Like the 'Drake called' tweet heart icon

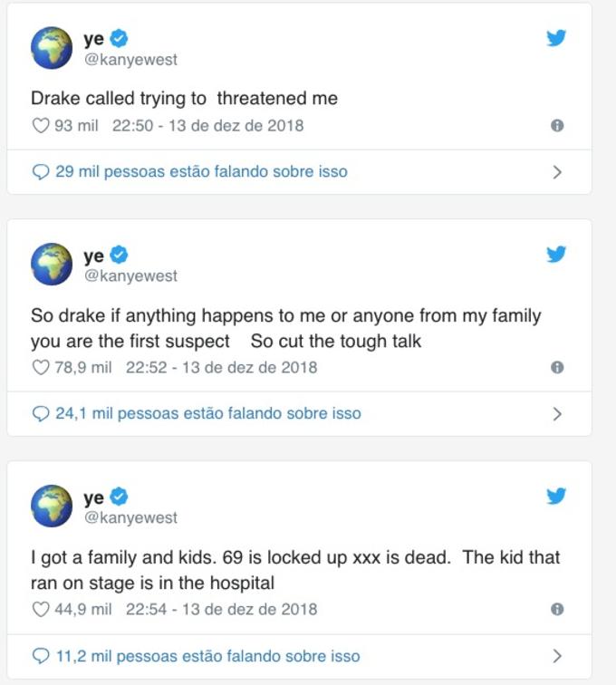[x=41, y=126]
